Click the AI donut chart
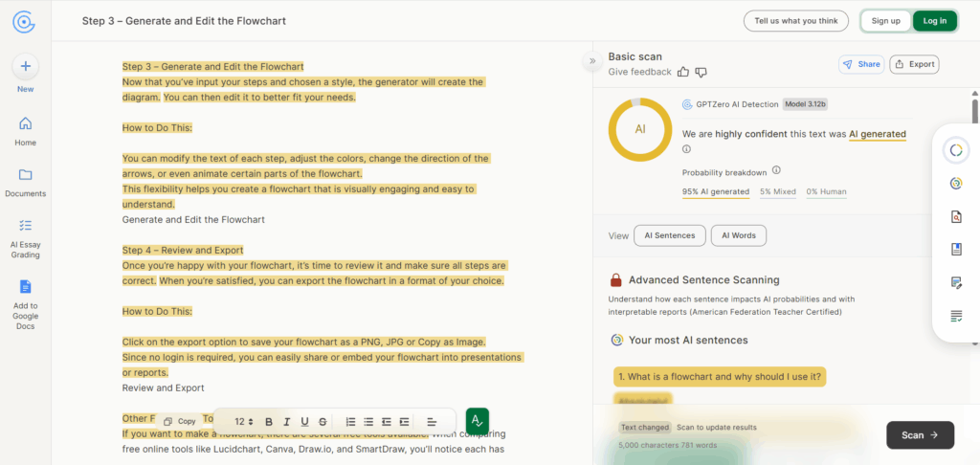This screenshot has height=465, width=980. [640, 129]
